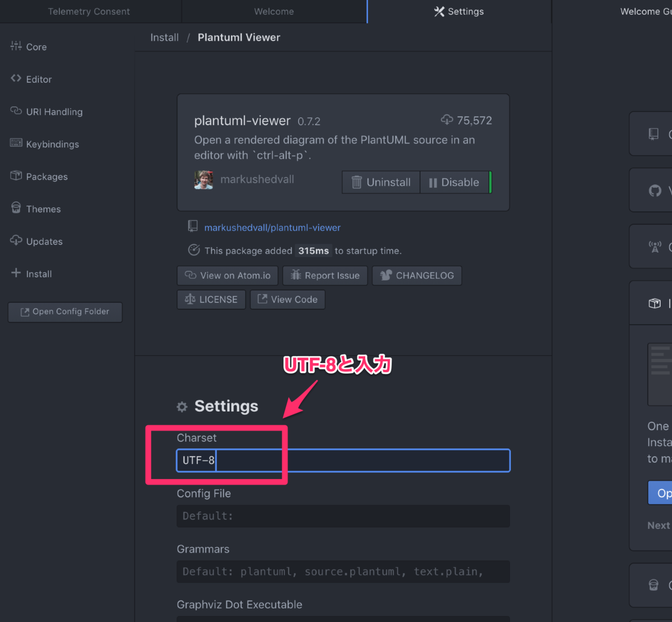Click the book icon in Welcome Guide panel
This screenshot has width=672, height=622.
point(654,134)
